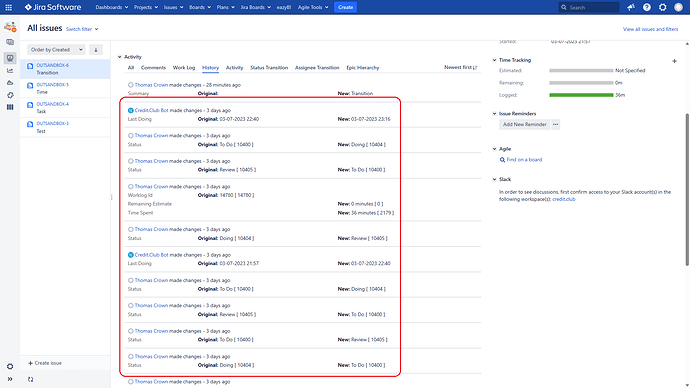The width and height of the screenshot is (690, 388).
Task: Expand the sidebar with double chevron
Action: (x=10, y=379)
